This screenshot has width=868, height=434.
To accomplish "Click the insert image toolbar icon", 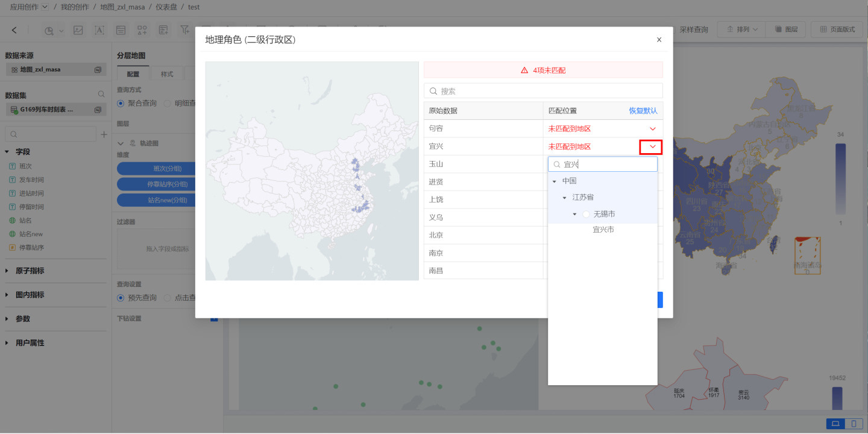I will click(x=78, y=30).
